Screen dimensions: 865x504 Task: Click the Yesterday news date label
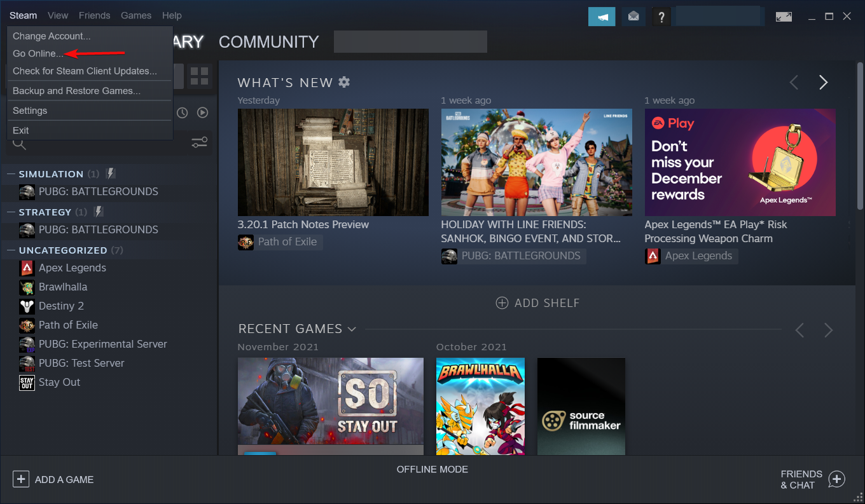[x=259, y=100]
